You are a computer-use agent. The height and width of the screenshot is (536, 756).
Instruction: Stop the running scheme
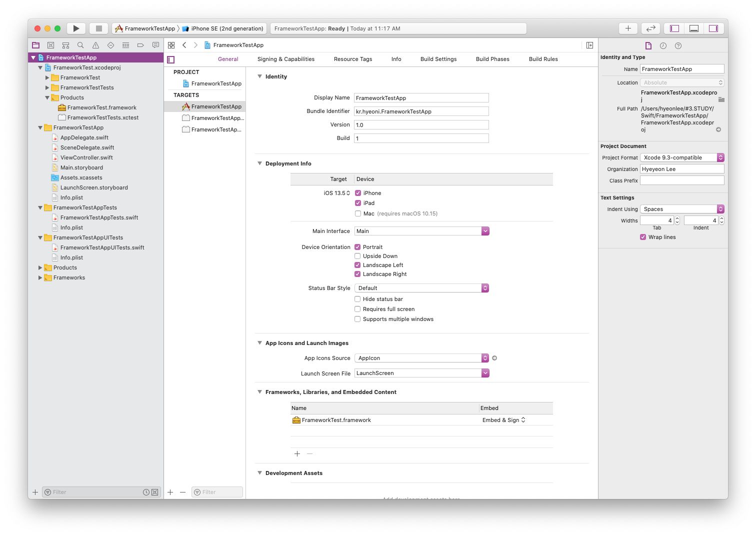(x=99, y=28)
